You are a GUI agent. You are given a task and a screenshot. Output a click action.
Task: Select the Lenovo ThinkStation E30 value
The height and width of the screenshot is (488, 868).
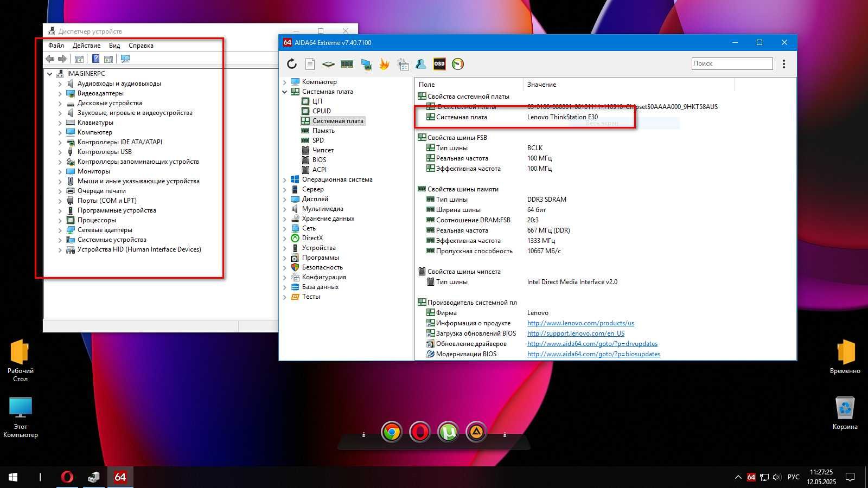(x=563, y=117)
